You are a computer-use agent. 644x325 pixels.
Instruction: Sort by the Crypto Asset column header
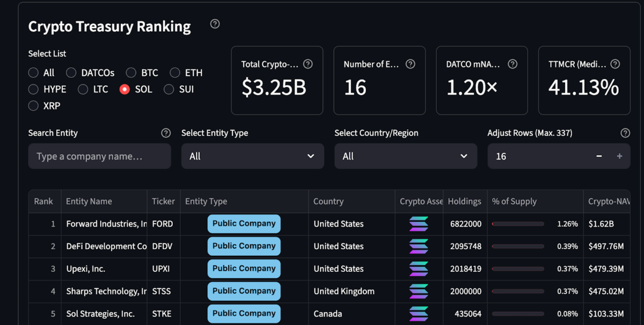[x=419, y=201]
